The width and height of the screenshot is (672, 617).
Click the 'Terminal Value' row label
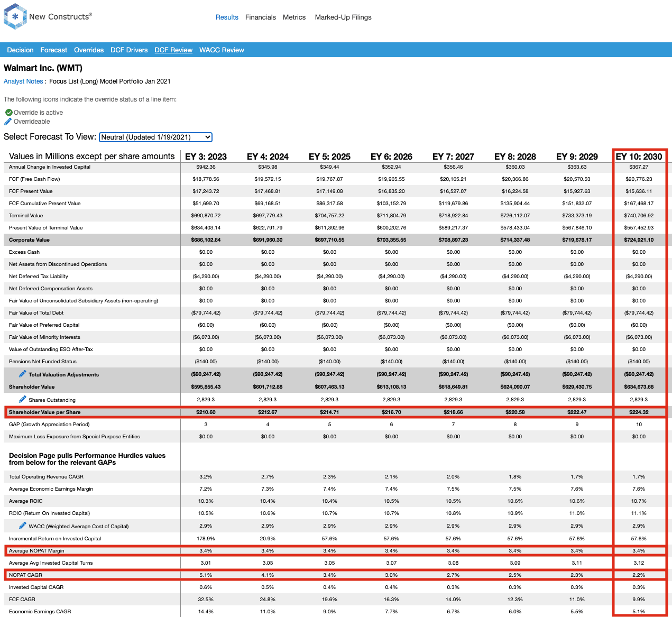pos(26,216)
